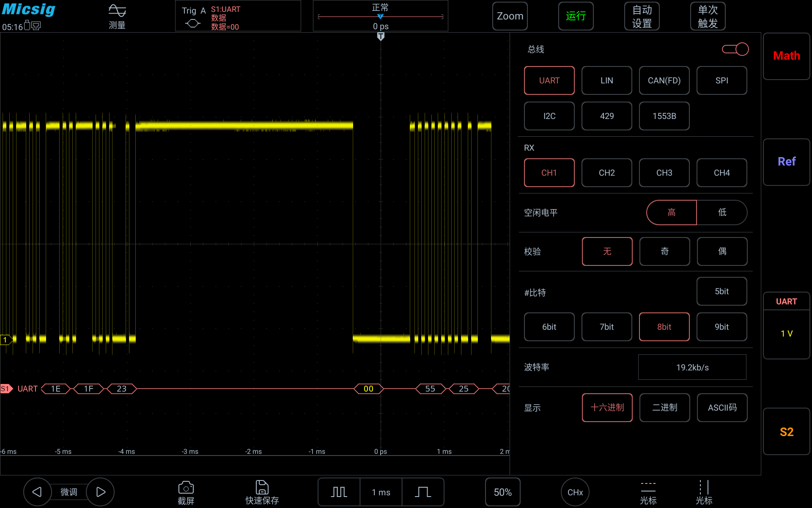The image size is (812, 508).
Task: Open the 1 ms timebase selector
Action: coord(381,492)
